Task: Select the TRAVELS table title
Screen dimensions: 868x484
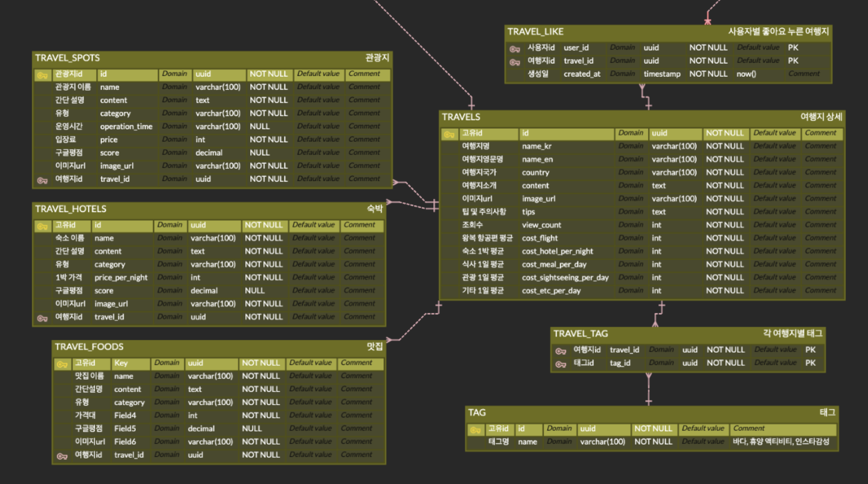Action: point(461,117)
